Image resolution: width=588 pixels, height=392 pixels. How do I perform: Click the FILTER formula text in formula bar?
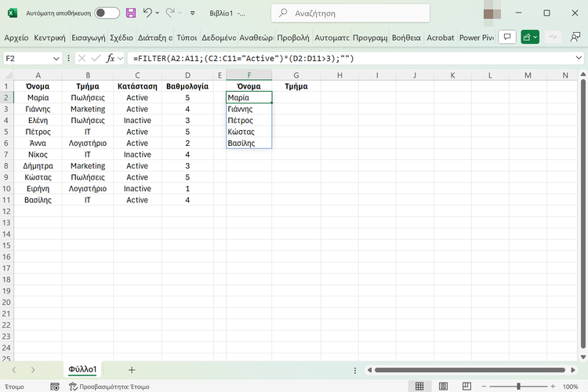coord(243,59)
